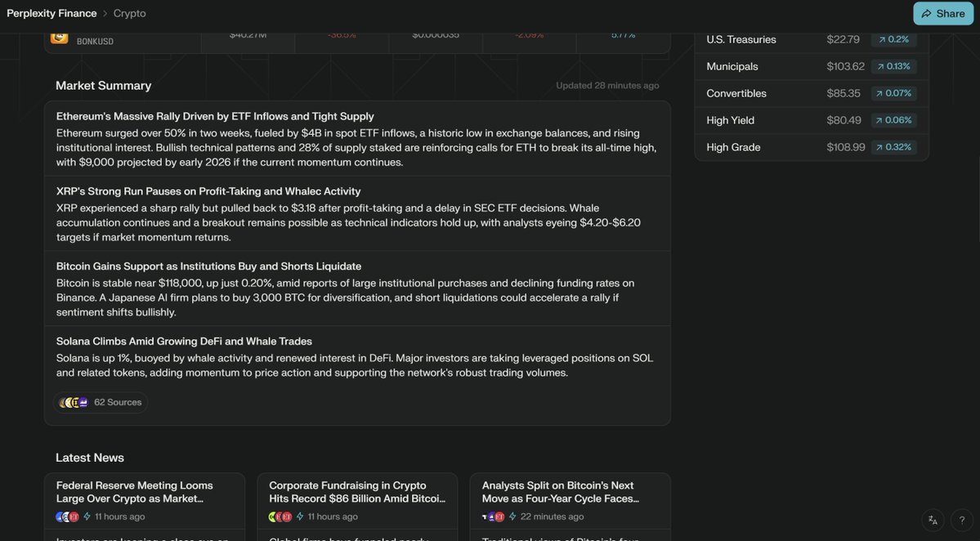The width and height of the screenshot is (980, 541).
Task: Click High Yield 0.06% change badge
Action: (x=893, y=120)
